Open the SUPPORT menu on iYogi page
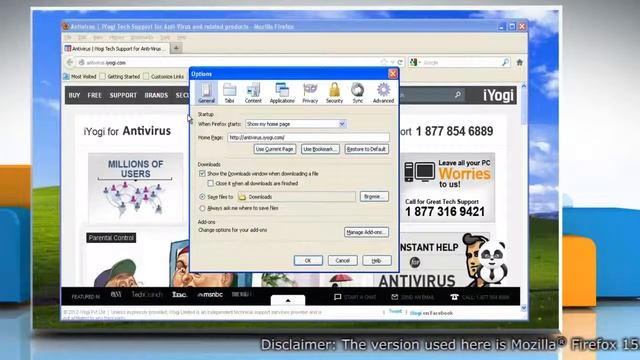Image resolution: width=640 pixels, height=360 pixels. (x=123, y=95)
